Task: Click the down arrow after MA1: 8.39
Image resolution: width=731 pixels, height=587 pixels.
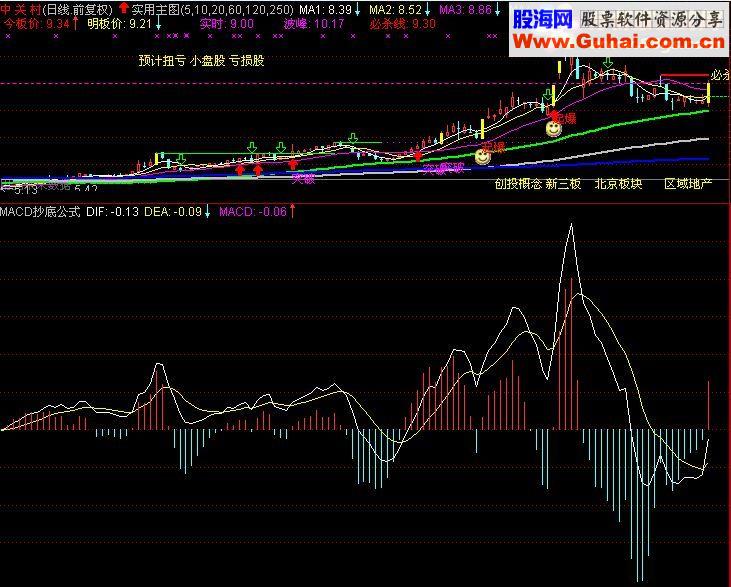Action: click(358, 9)
